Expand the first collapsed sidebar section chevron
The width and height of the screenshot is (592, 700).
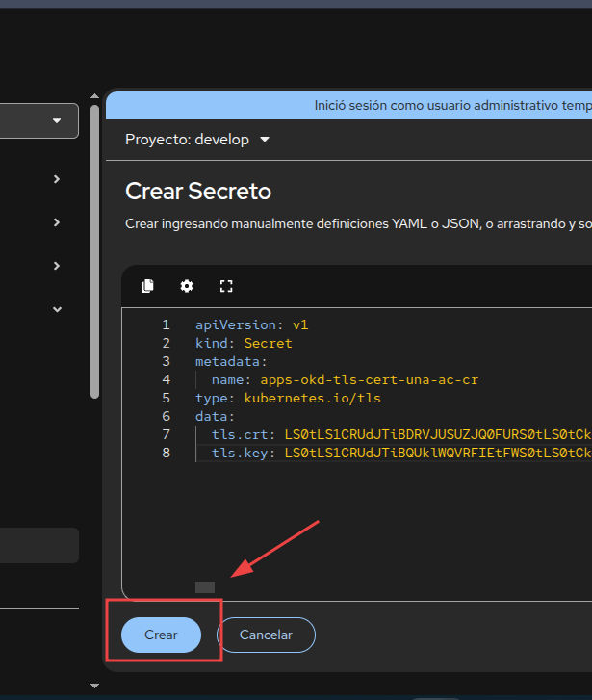click(57, 179)
